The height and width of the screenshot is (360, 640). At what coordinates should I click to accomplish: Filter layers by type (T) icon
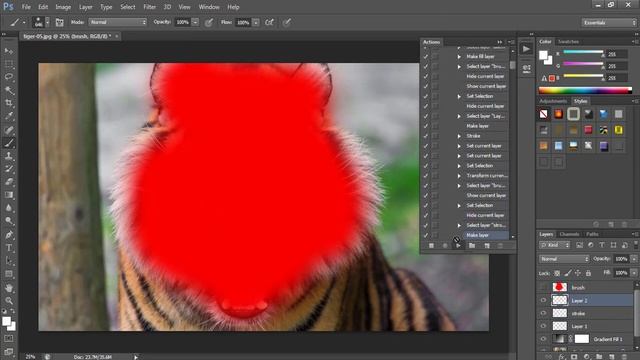pyautogui.click(x=602, y=245)
